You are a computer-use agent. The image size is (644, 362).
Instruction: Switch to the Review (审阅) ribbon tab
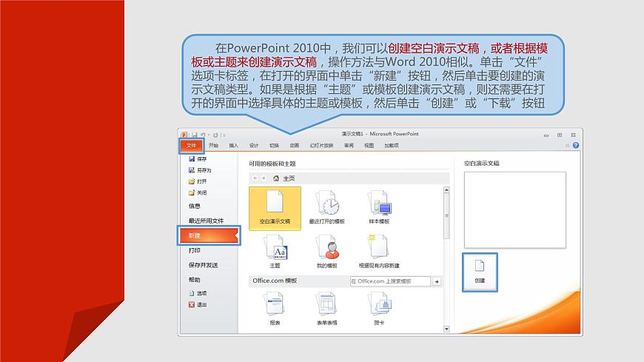pos(349,145)
